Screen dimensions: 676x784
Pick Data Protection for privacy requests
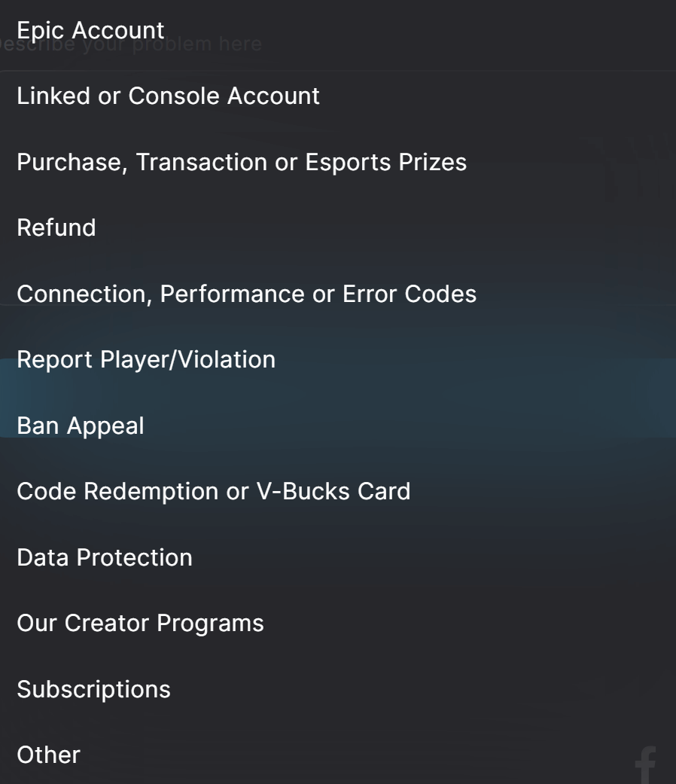click(x=105, y=557)
